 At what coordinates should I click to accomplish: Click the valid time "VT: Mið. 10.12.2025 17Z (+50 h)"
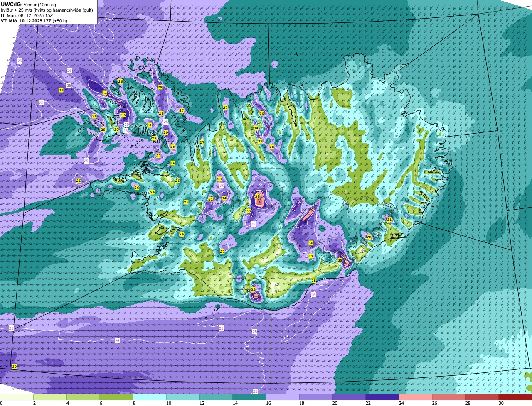point(34,21)
